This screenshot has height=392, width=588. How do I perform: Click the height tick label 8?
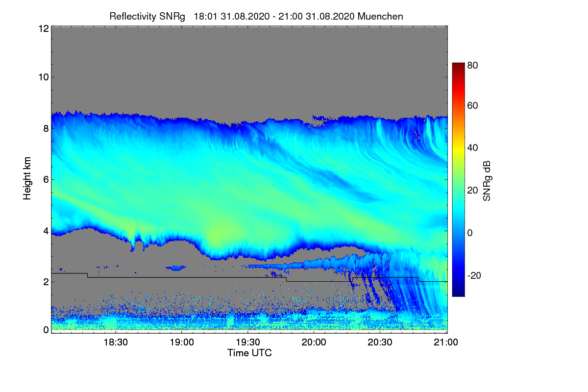coord(46,128)
